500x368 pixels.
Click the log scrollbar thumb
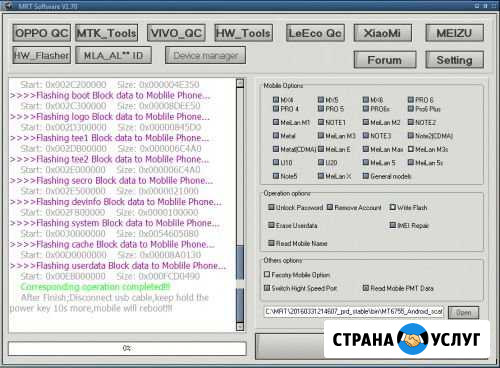[x=240, y=283]
